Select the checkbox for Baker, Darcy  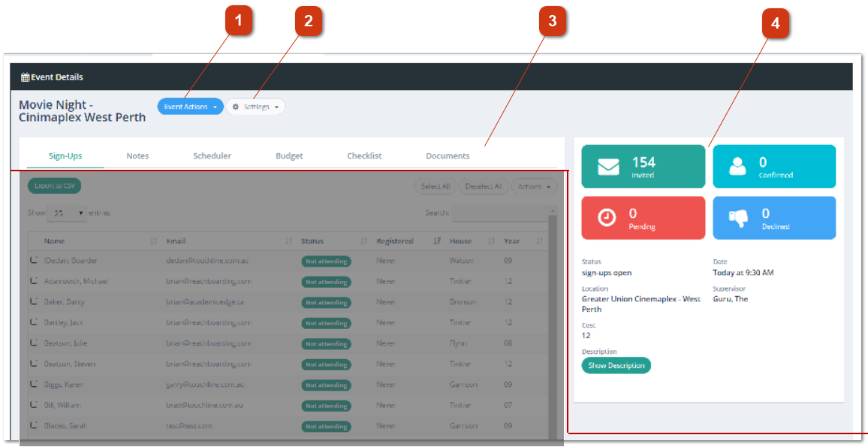point(34,302)
